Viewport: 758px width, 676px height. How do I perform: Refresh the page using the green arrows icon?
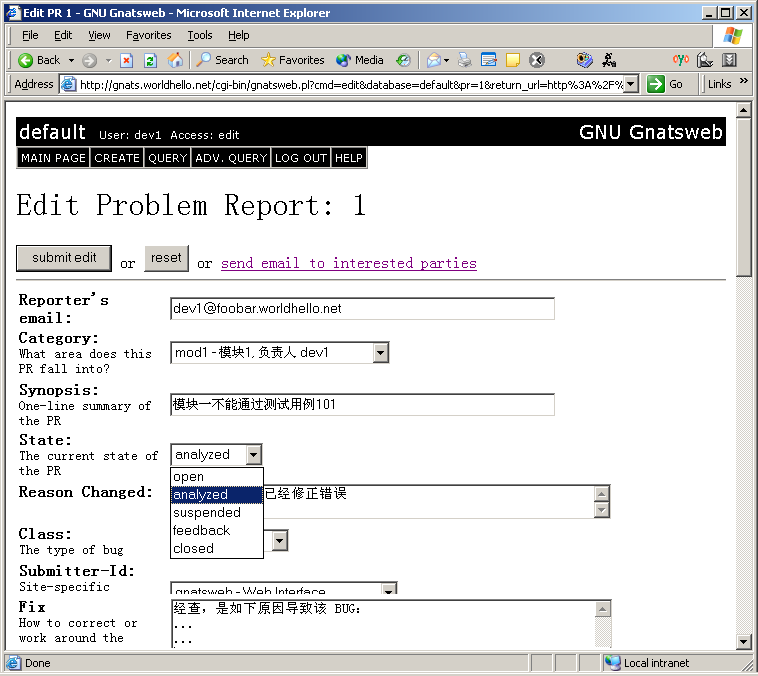click(x=150, y=60)
